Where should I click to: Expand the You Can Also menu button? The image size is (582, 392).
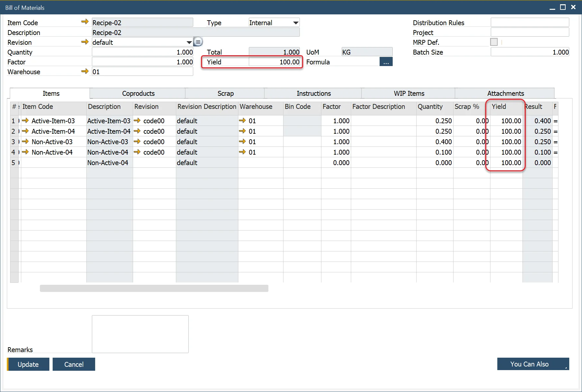(x=533, y=364)
